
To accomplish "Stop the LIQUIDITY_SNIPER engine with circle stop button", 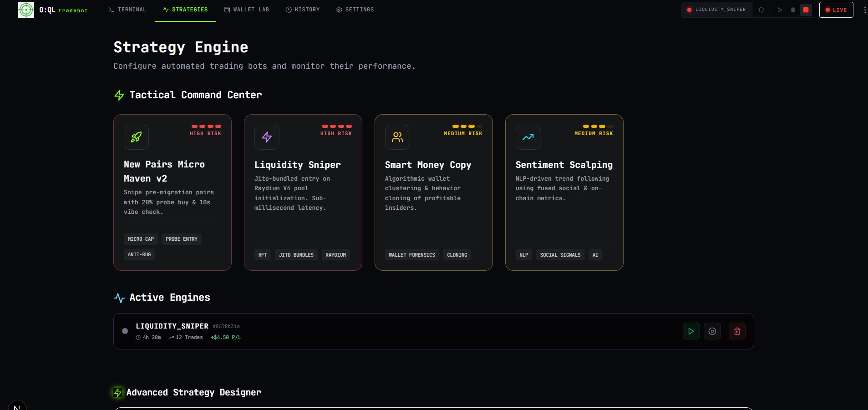I will click(x=712, y=331).
